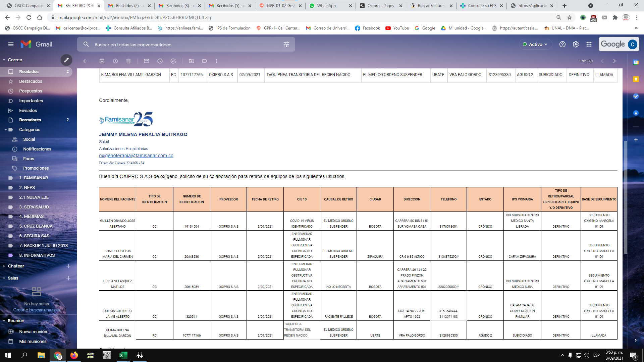The height and width of the screenshot is (362, 644).
Task: Open Google Tasks side panel icon
Action: (x=636, y=96)
